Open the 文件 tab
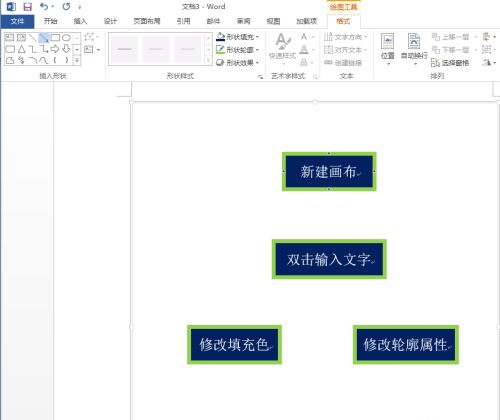The height and width of the screenshot is (420, 500). click(17, 21)
